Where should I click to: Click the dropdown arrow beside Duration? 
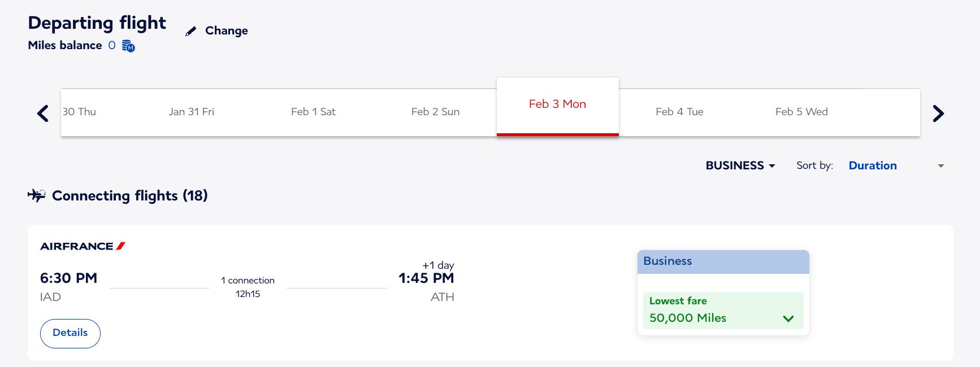(941, 165)
